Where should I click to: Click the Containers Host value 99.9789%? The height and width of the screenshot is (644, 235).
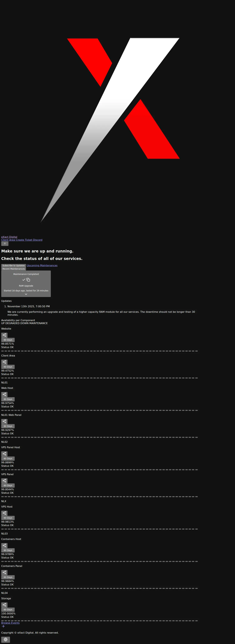click(x=7, y=554)
